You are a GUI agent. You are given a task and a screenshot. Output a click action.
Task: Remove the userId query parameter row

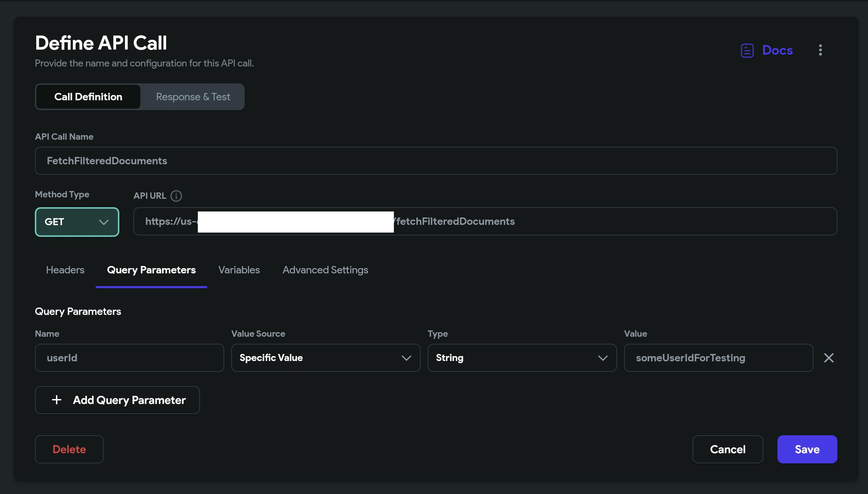pyautogui.click(x=829, y=358)
